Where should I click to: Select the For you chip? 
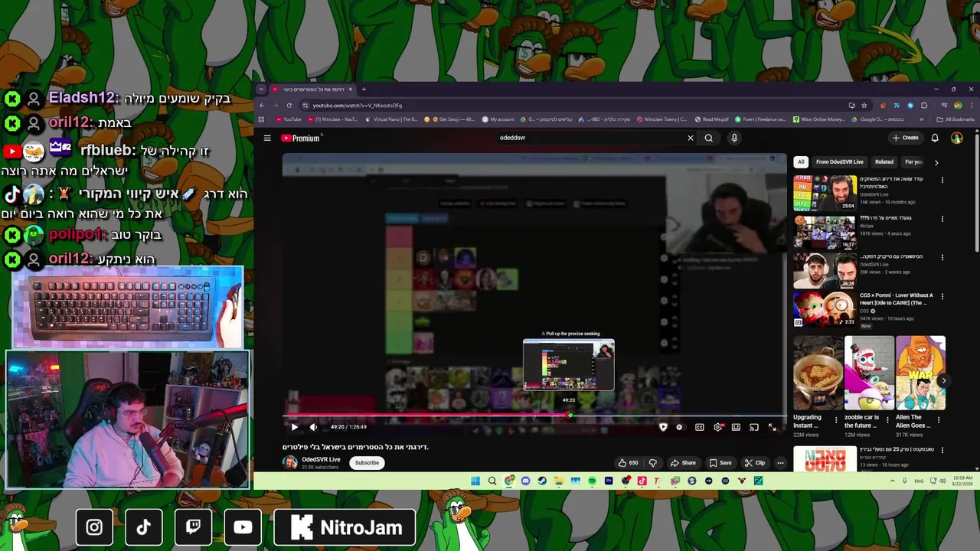pyautogui.click(x=913, y=162)
